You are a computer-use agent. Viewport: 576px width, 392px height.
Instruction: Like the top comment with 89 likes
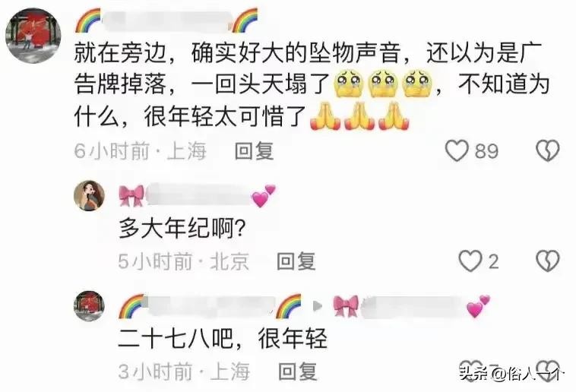(457, 150)
